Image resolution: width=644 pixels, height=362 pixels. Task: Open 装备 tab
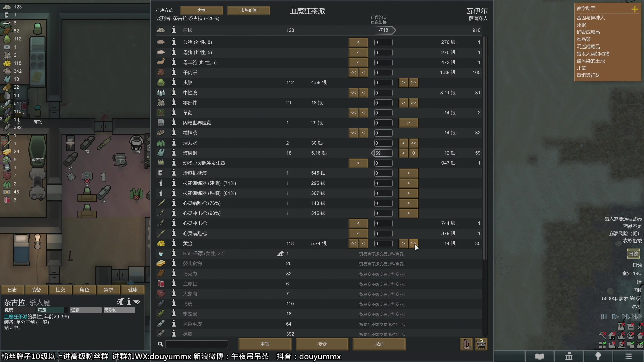pos(36,290)
